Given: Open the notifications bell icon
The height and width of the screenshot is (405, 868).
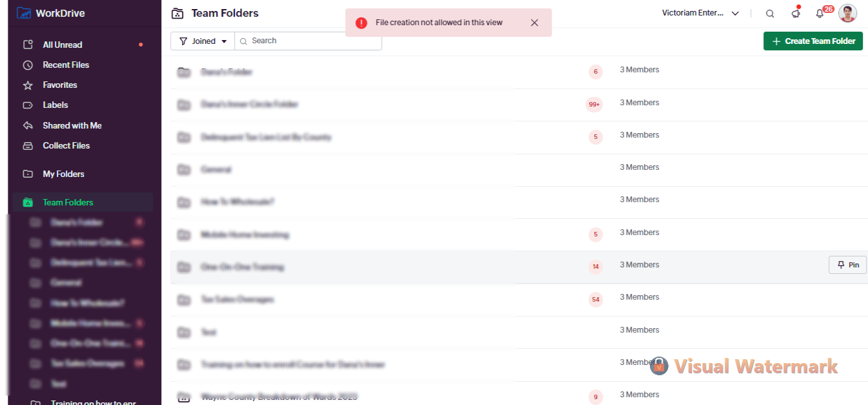Looking at the screenshot, I should click(x=820, y=14).
